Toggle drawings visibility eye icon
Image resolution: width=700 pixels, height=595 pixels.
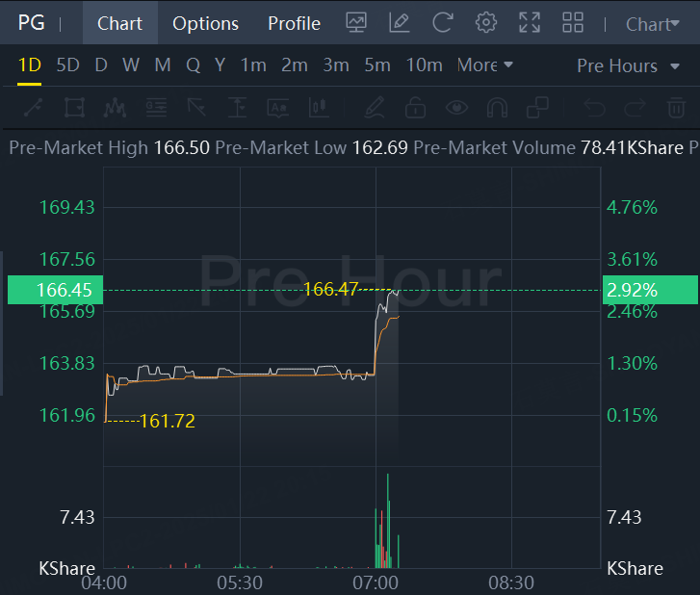coord(456,107)
